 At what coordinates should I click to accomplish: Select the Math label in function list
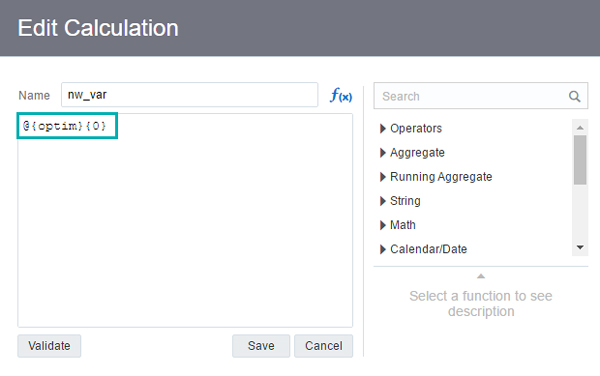click(x=403, y=225)
